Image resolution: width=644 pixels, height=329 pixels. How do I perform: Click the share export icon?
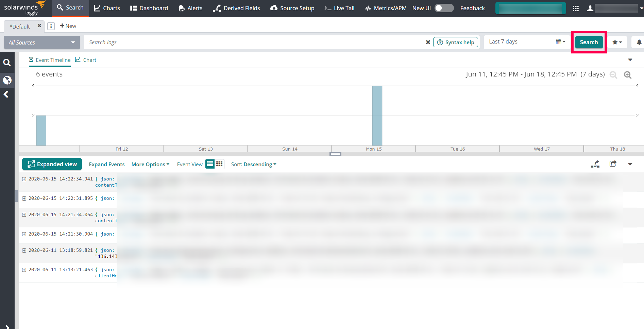pyautogui.click(x=613, y=164)
